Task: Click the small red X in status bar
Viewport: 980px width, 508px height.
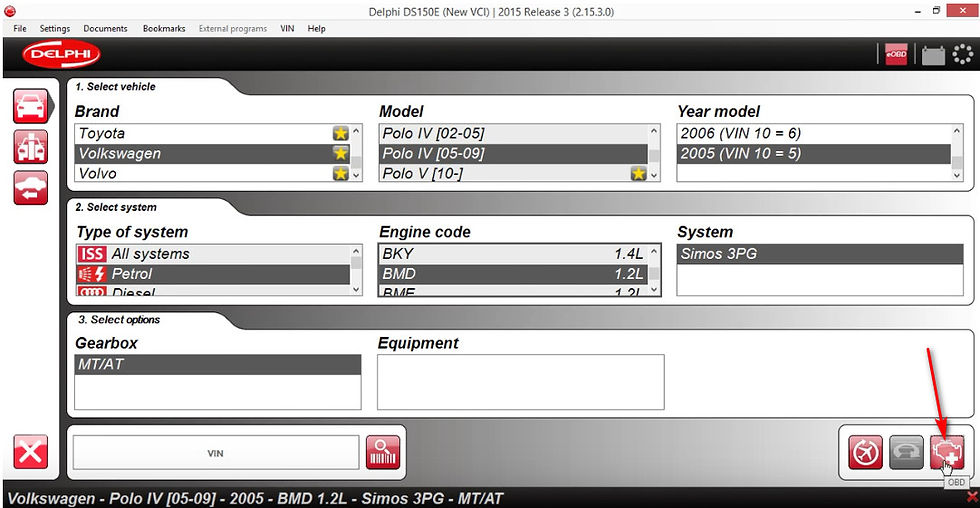Action: (x=972, y=498)
